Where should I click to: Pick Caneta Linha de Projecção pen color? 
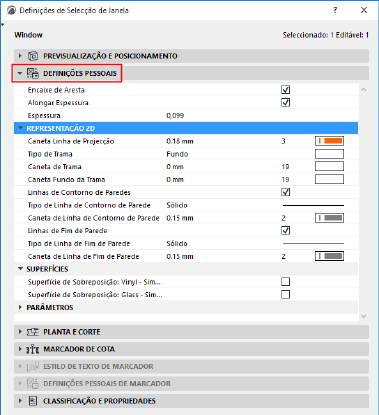point(329,141)
